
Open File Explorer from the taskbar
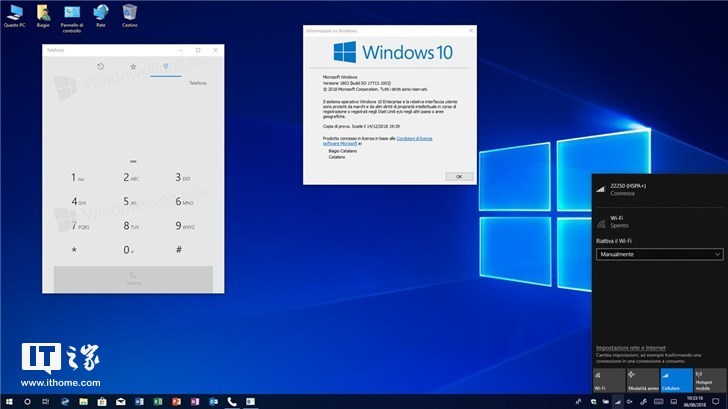(x=84, y=402)
